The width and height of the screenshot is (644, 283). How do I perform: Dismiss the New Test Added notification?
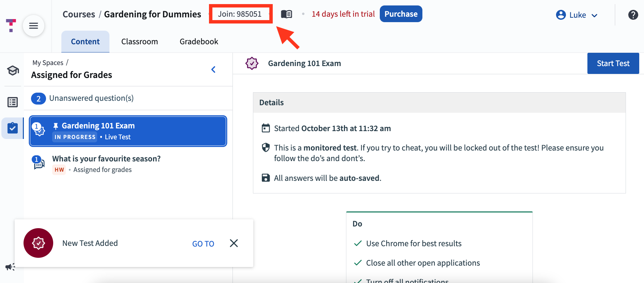tap(234, 243)
